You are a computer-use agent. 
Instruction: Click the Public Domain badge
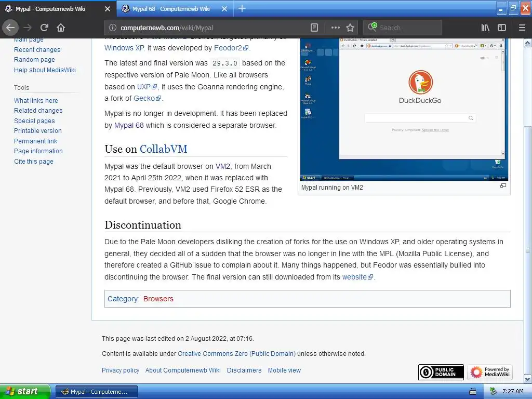point(441,372)
